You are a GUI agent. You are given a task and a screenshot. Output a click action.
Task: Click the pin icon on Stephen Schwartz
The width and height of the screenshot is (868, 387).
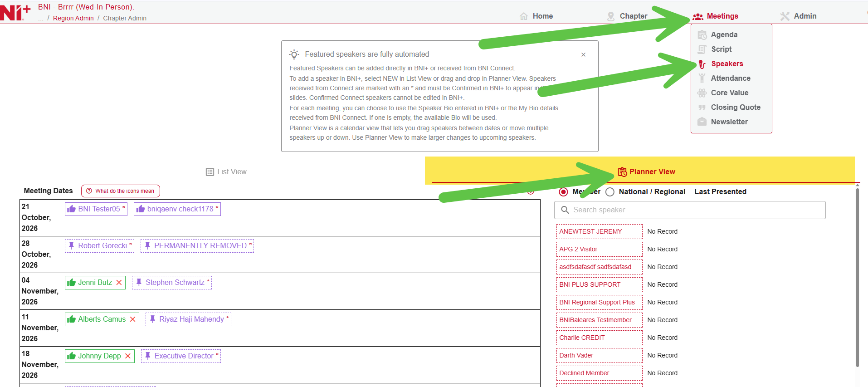[139, 282]
